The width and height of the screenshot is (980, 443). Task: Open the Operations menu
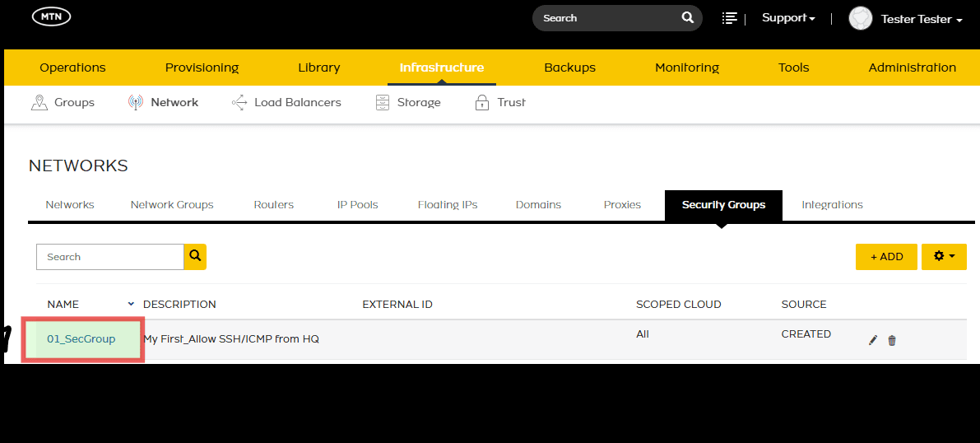[x=72, y=68]
